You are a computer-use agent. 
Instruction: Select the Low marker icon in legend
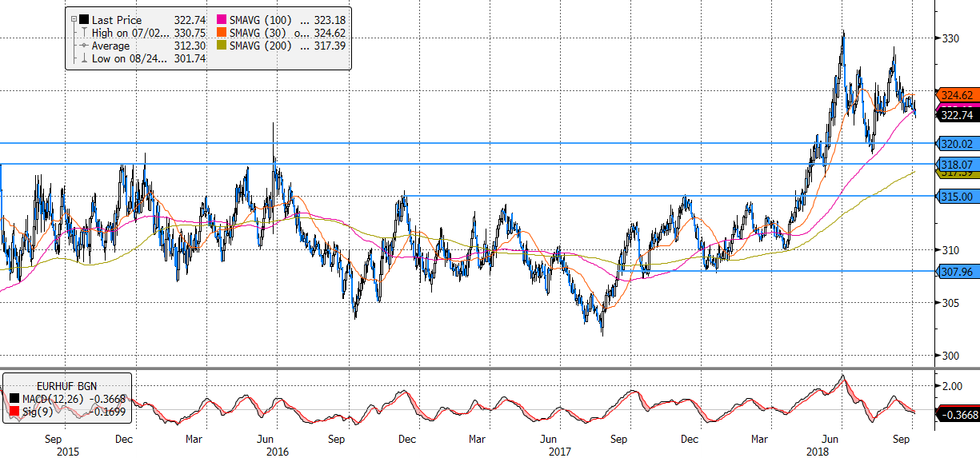point(83,58)
